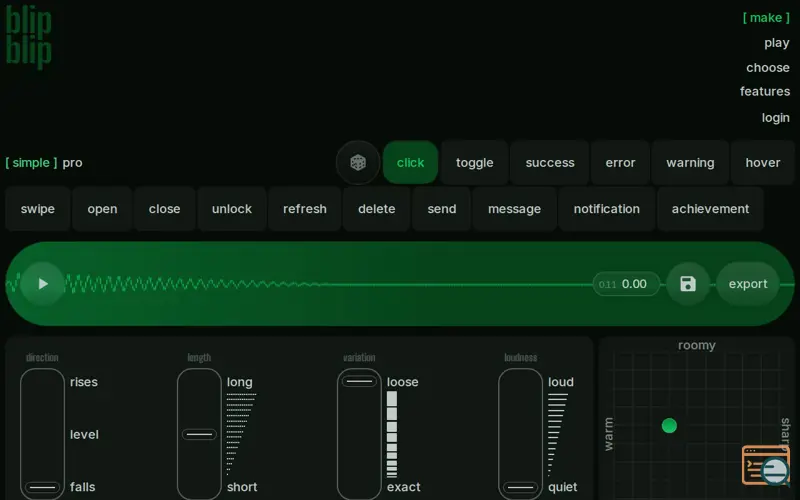Play the waveform preview

43,284
